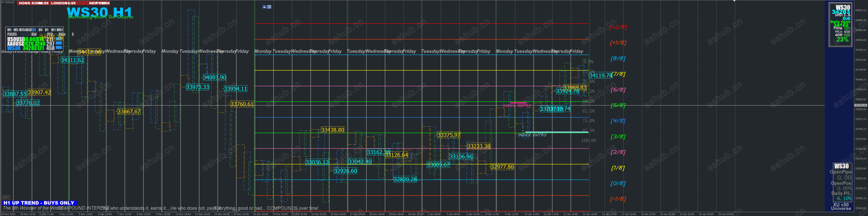Click the LONDON session clock
868x216 pixels.
[64, 3]
